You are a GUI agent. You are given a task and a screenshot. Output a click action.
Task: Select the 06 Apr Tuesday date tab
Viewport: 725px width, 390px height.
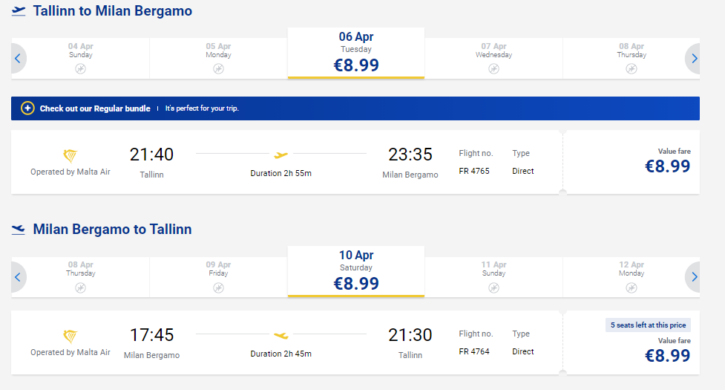click(356, 53)
